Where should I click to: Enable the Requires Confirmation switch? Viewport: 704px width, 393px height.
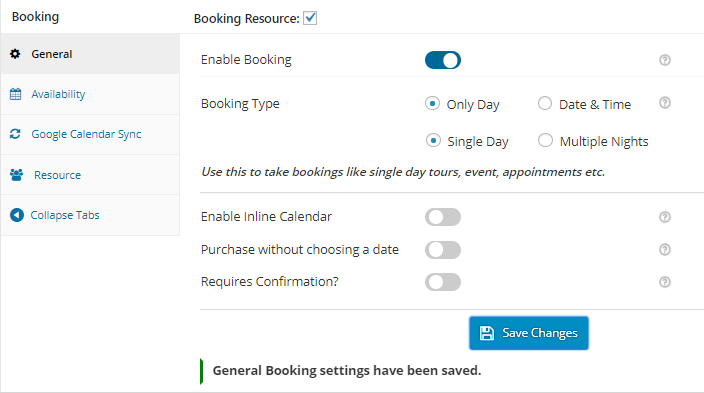(x=443, y=282)
